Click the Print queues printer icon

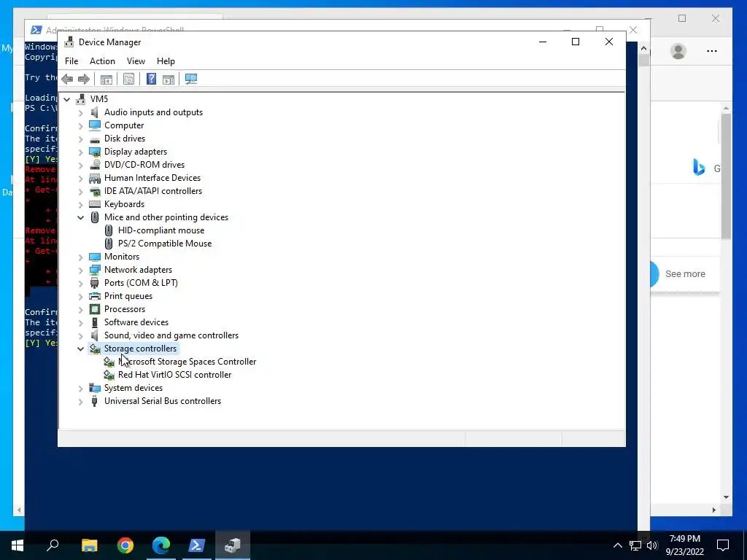(95, 296)
